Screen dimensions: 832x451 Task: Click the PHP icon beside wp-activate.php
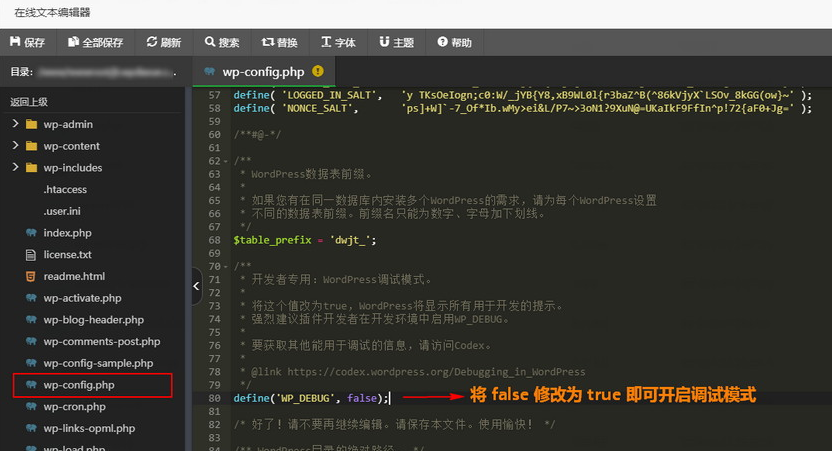[31, 298]
